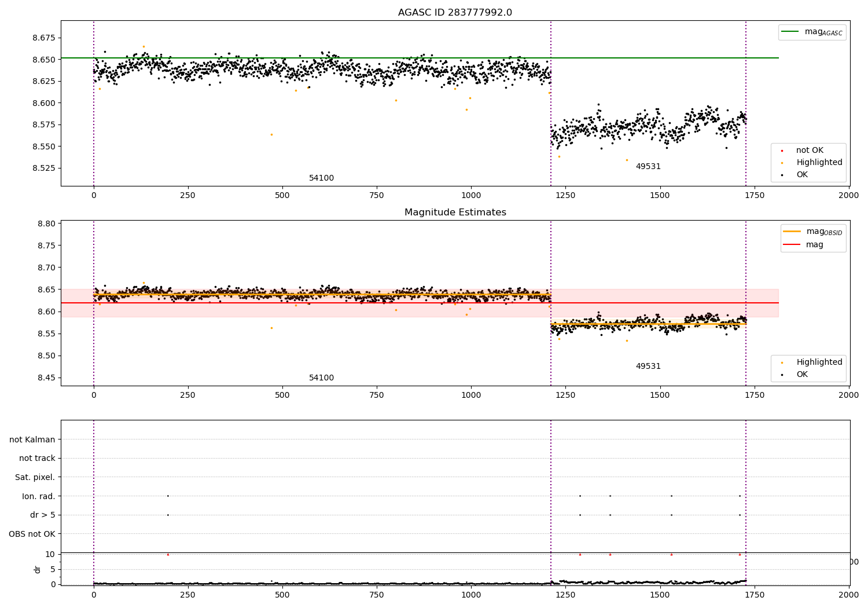The image size is (868, 608).
Task: Click the 'Sat. pixel.' row label
Action: [x=35, y=477]
